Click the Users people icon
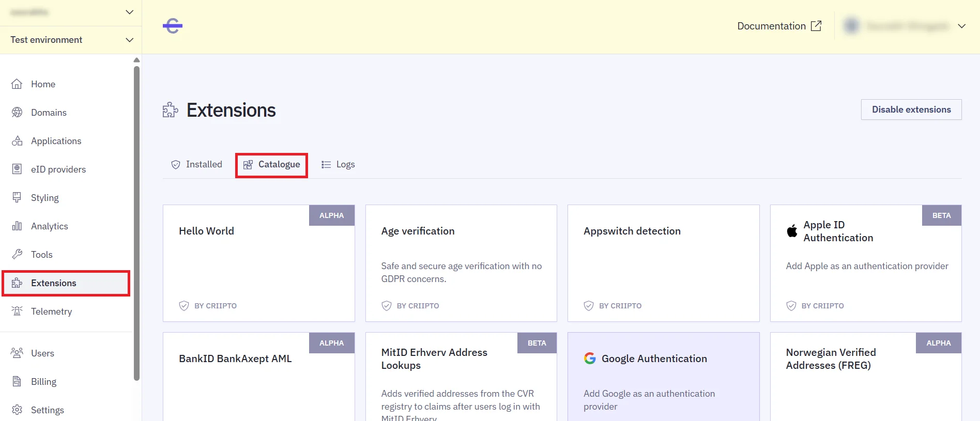The width and height of the screenshot is (980, 421). click(17, 353)
